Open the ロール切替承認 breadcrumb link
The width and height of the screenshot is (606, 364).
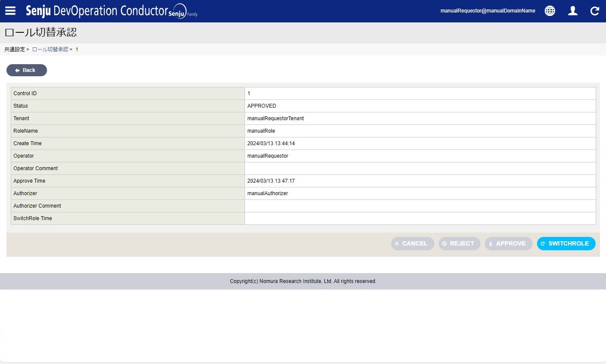click(x=50, y=50)
